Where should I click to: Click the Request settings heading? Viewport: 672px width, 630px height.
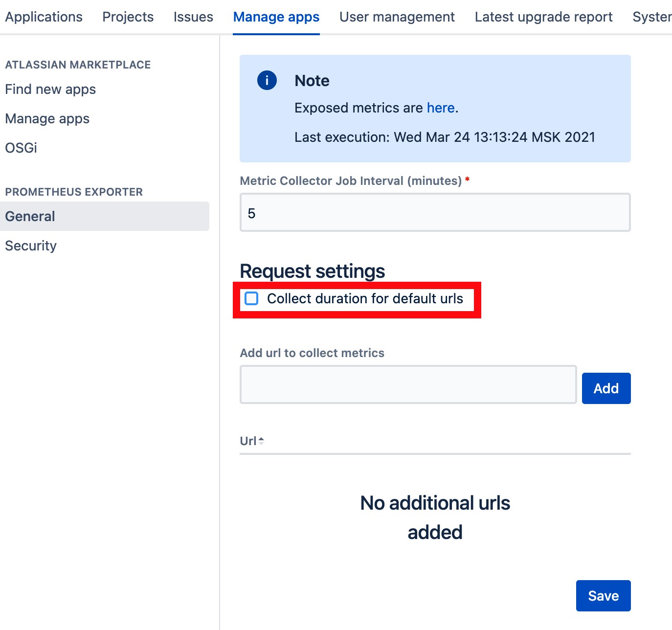(x=312, y=271)
